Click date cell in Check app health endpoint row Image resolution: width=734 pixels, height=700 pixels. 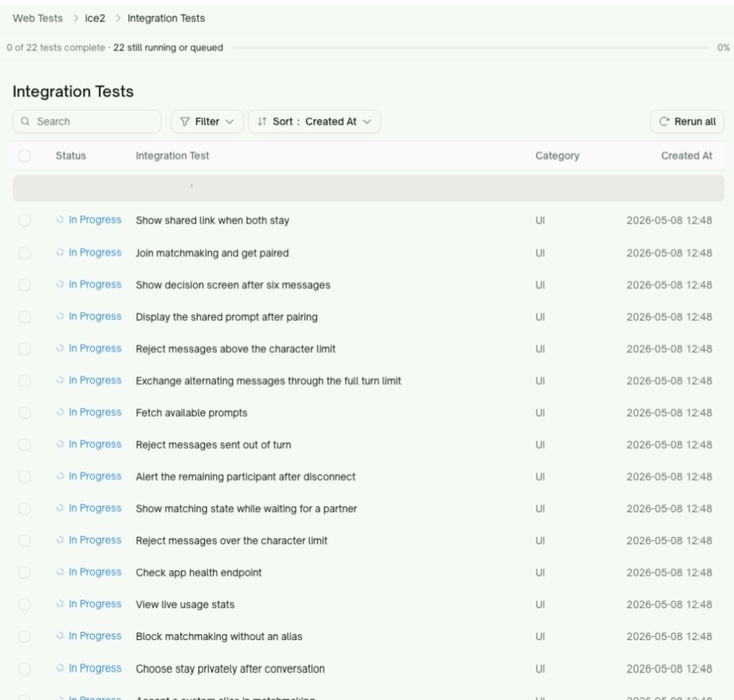coord(669,573)
